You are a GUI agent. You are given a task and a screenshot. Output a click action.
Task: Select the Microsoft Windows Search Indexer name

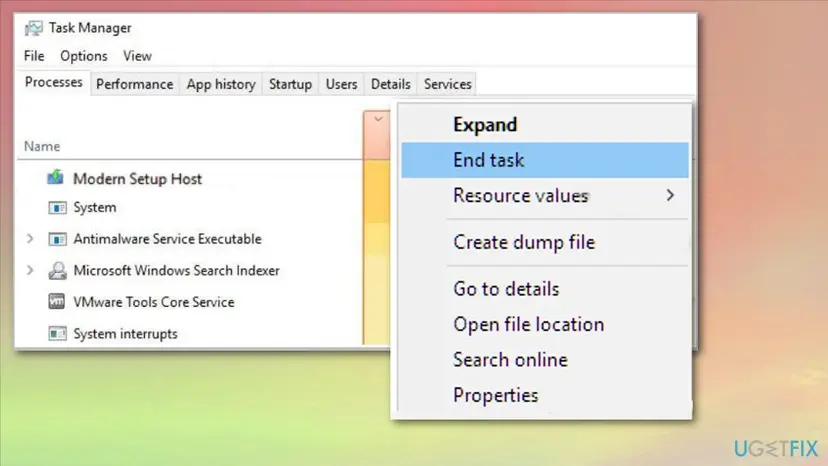coord(176,271)
